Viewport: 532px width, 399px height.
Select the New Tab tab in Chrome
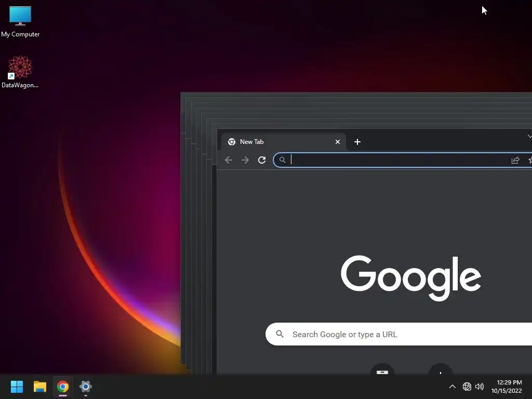tap(284, 142)
